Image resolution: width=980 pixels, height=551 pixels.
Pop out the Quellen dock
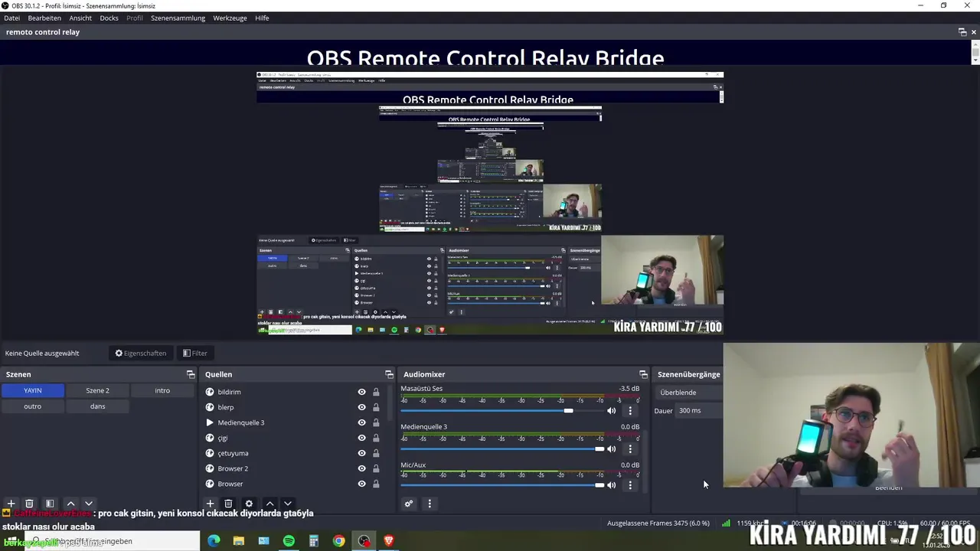pos(389,374)
